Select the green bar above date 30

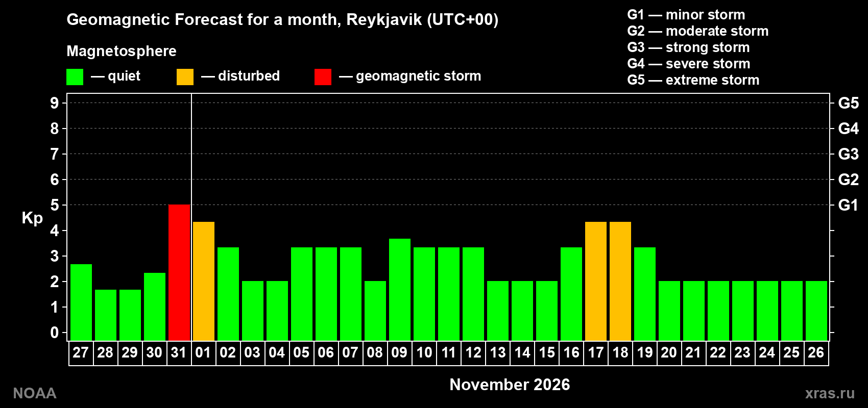pos(155,307)
